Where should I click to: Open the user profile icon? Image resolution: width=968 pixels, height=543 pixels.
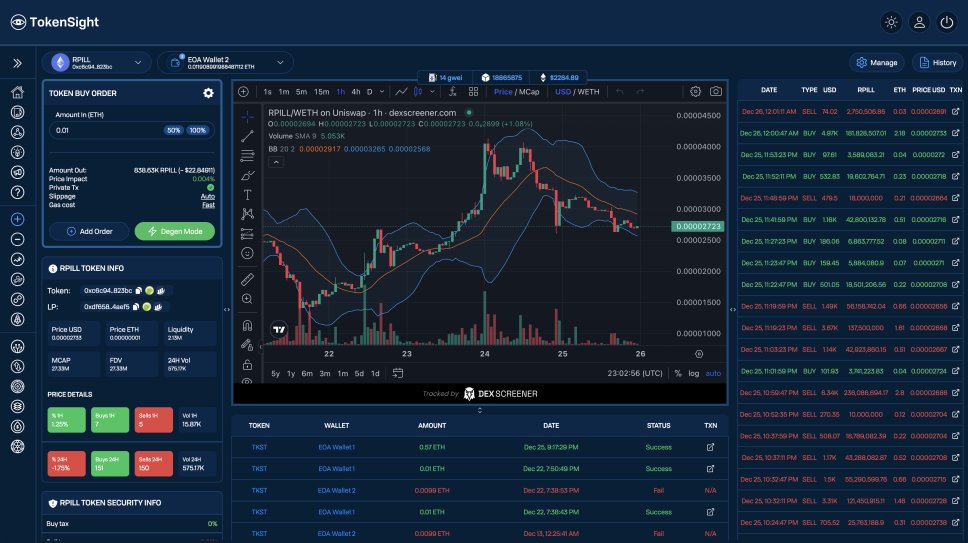coord(919,22)
